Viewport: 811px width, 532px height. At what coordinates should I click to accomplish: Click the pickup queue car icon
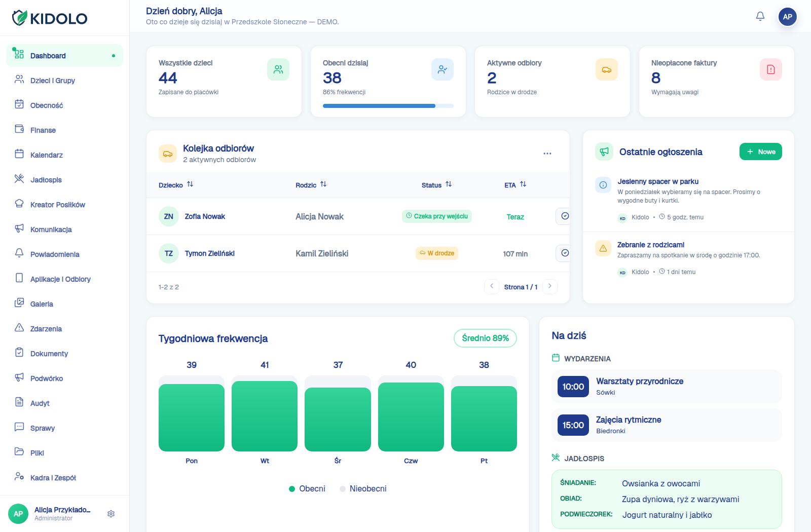(168, 154)
